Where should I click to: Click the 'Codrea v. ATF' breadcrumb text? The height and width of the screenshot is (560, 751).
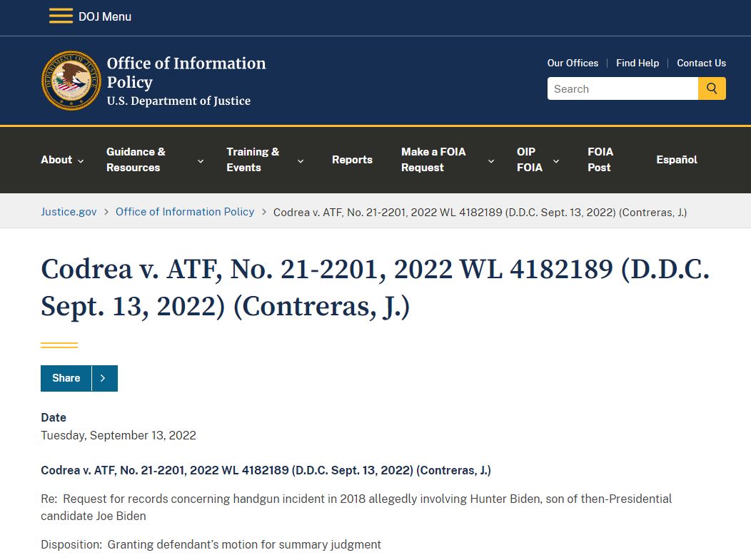click(480, 213)
